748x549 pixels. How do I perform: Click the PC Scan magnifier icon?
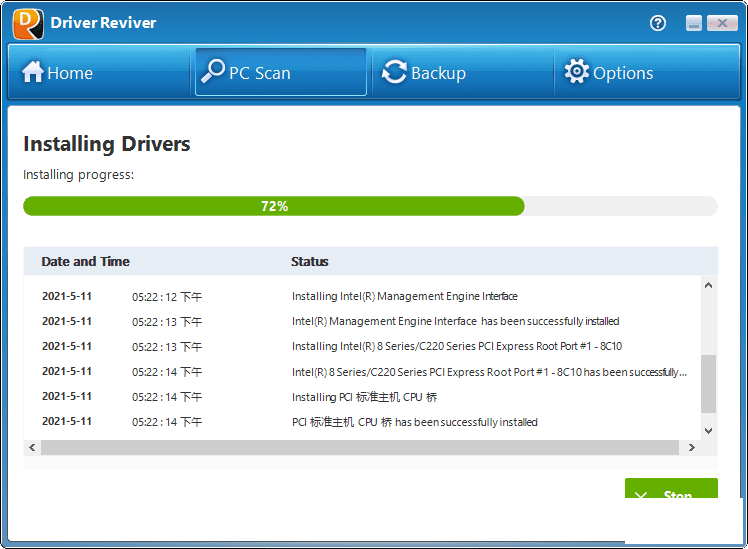point(213,72)
